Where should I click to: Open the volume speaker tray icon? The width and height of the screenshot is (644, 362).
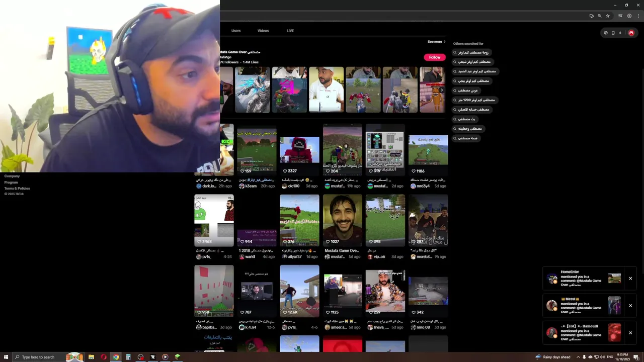pyautogui.click(x=603, y=357)
